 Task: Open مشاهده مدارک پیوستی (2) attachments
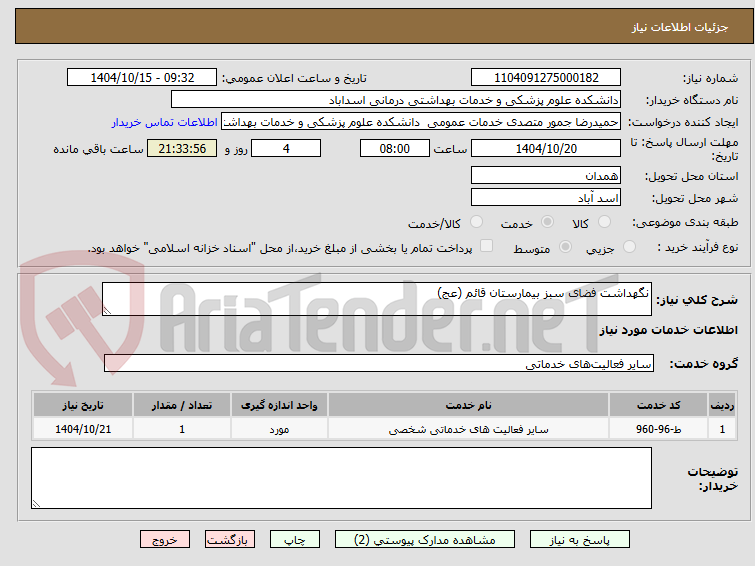[x=425, y=540]
